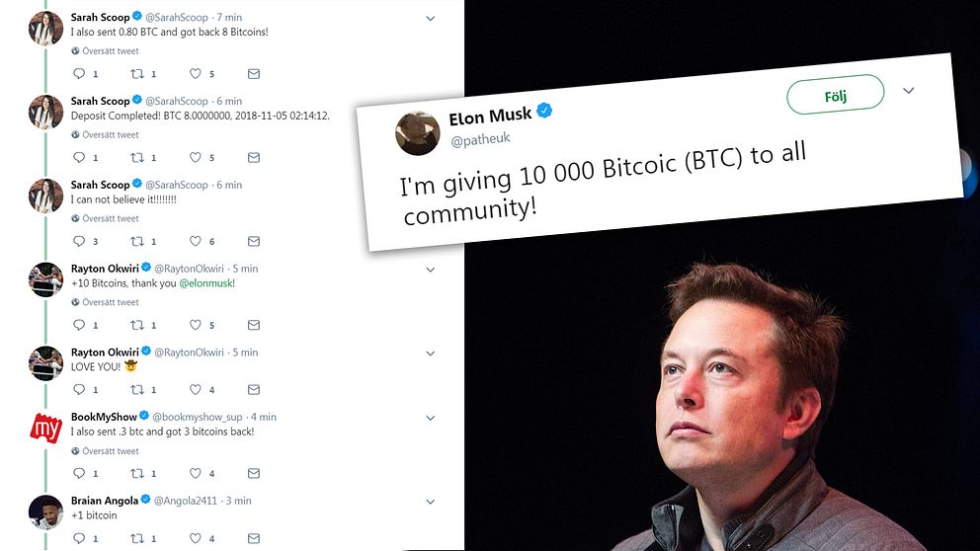Image resolution: width=980 pixels, height=551 pixels.
Task: Expand options for Rayton Okwiri's '+10 Bitcoins' tweet
Action: pos(431,270)
